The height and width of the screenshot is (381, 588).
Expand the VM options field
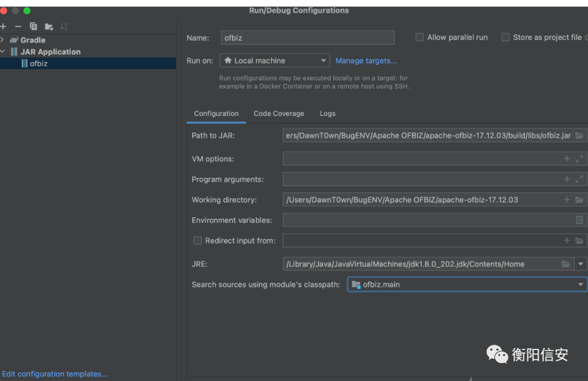[x=579, y=159]
